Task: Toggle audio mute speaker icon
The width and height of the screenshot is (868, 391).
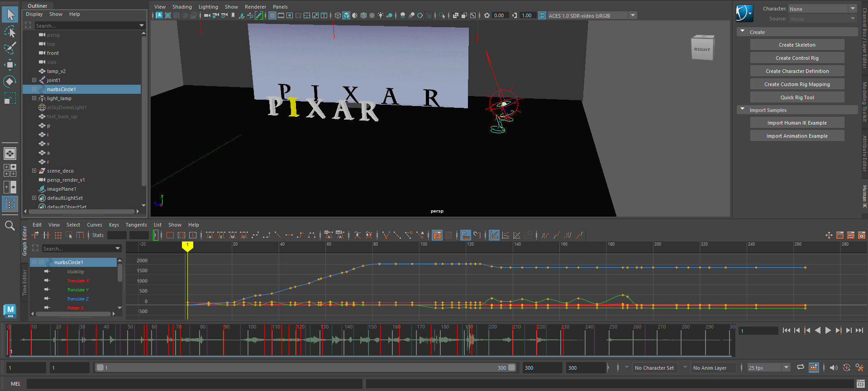Action: tap(833, 367)
